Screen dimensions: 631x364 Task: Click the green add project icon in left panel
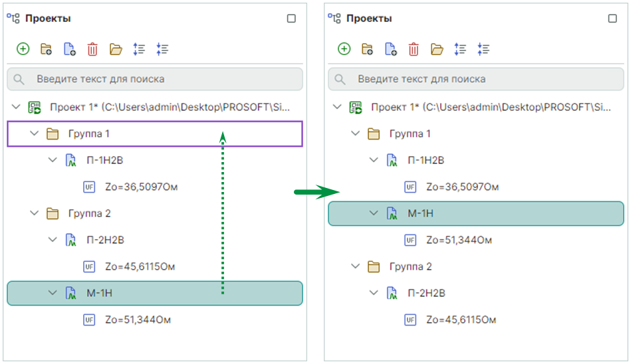pos(23,48)
